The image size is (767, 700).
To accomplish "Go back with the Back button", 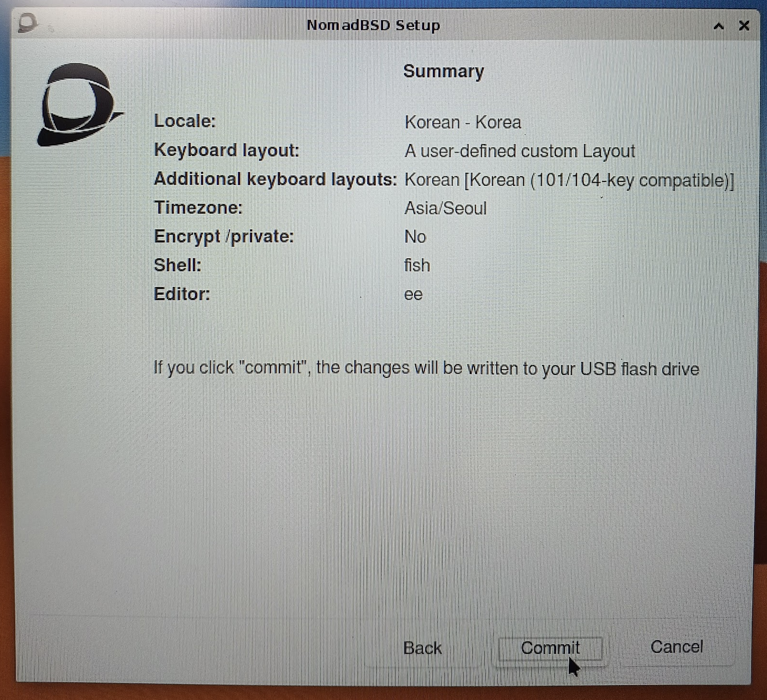I will coord(422,648).
